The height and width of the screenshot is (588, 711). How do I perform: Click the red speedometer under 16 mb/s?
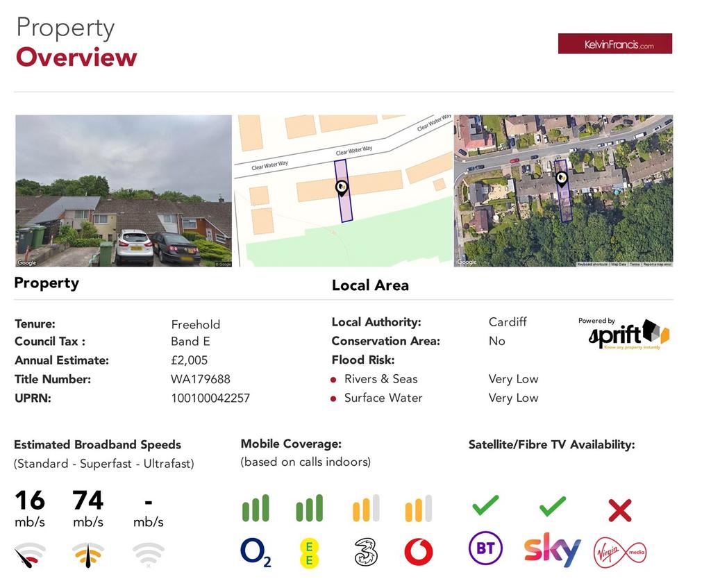[x=29, y=555]
